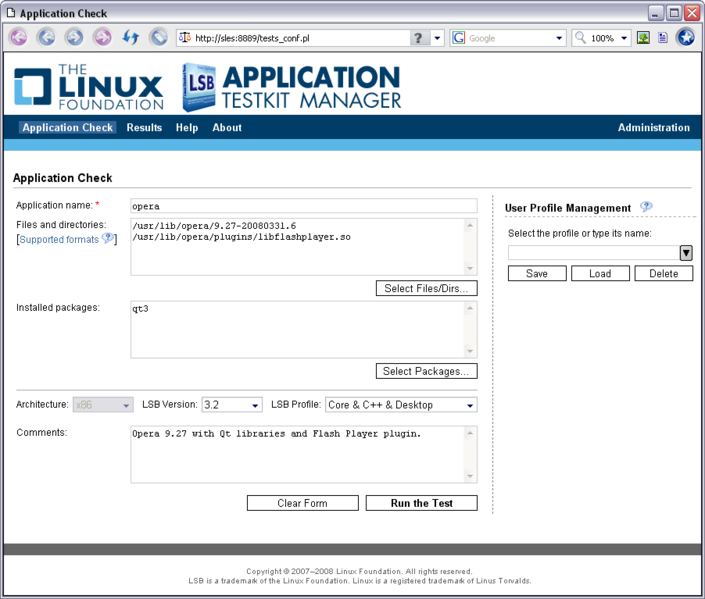The width and height of the screenshot is (705, 599).
Task: Open the Help tab
Action: tap(187, 128)
